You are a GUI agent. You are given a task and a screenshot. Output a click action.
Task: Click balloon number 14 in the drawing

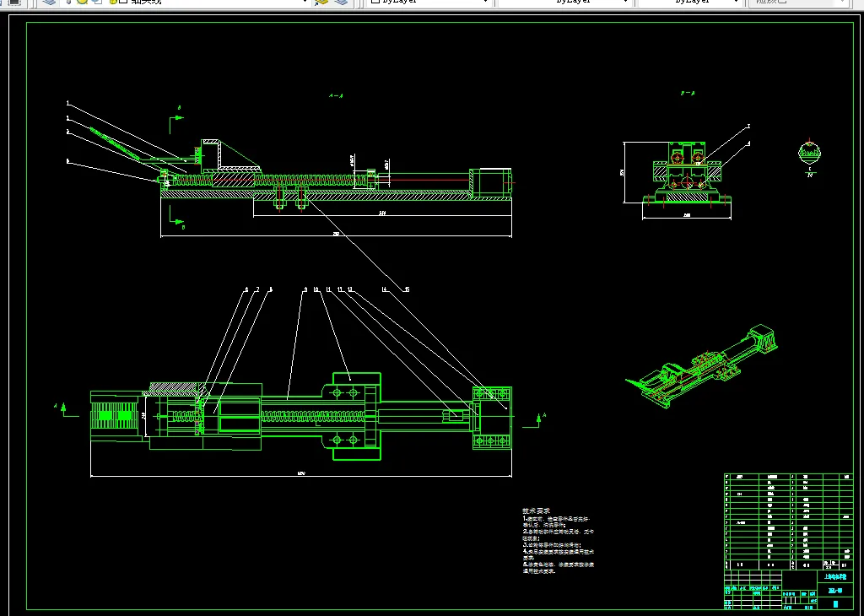click(x=385, y=289)
